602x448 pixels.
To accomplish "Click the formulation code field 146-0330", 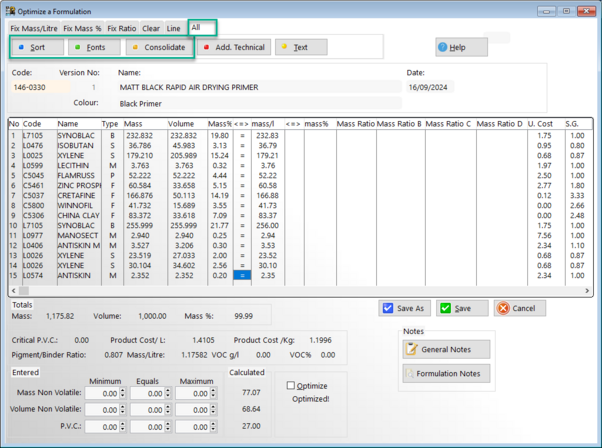I will click(x=40, y=87).
